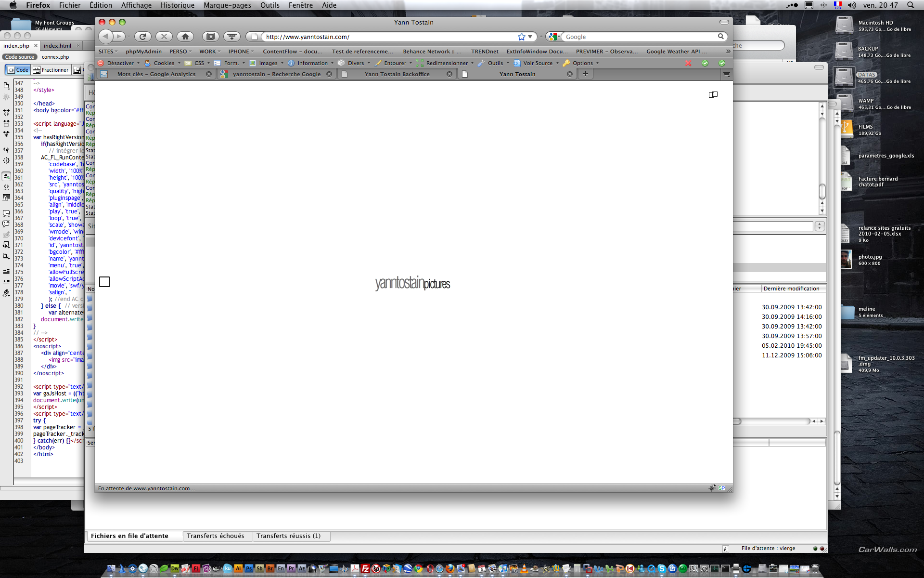Click the Firefox forward arrow button

tap(119, 37)
